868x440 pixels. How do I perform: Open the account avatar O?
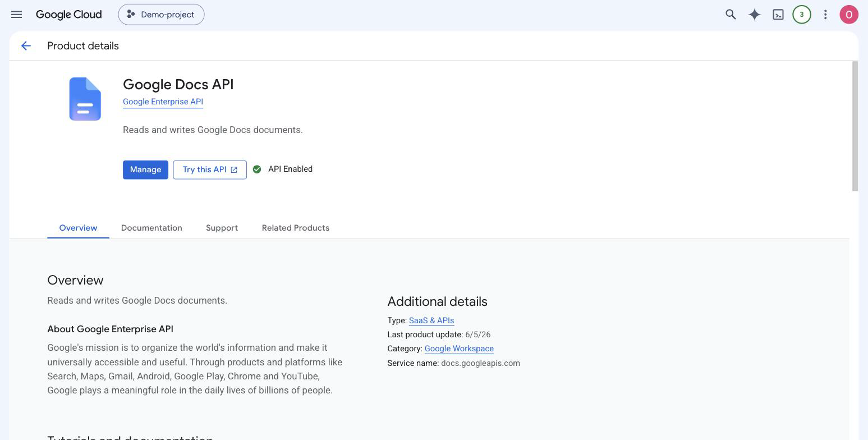tap(849, 15)
